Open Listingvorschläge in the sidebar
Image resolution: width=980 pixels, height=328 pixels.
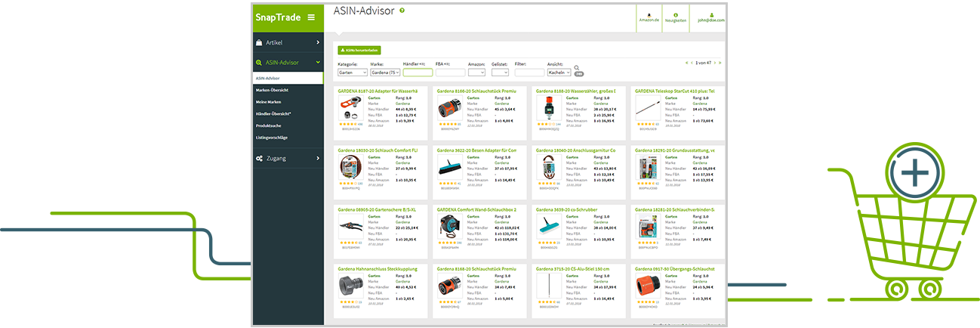pos(272,138)
